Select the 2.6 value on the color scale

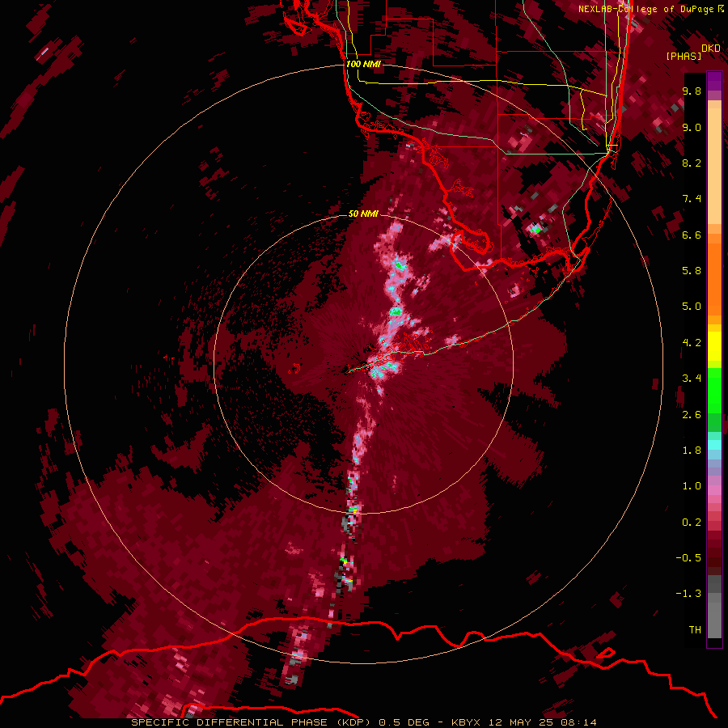[692, 415]
